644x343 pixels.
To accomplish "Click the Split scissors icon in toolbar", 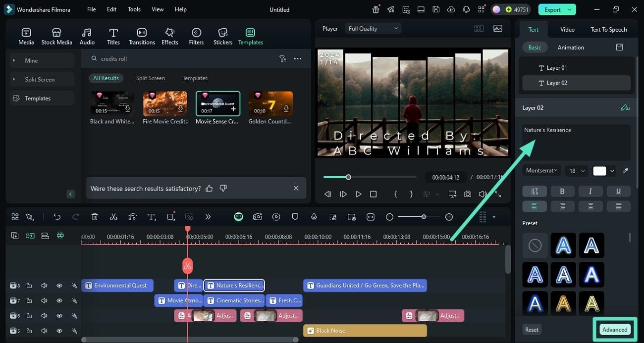I will coord(113,217).
